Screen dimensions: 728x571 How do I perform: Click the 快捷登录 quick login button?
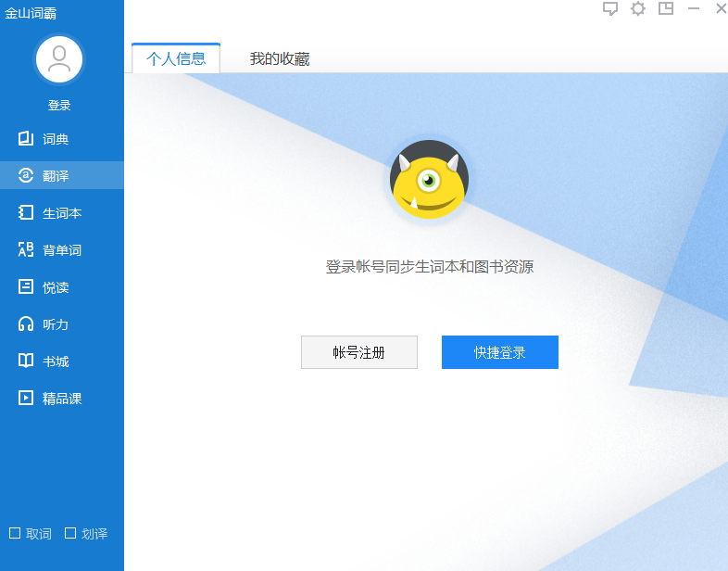coord(500,352)
